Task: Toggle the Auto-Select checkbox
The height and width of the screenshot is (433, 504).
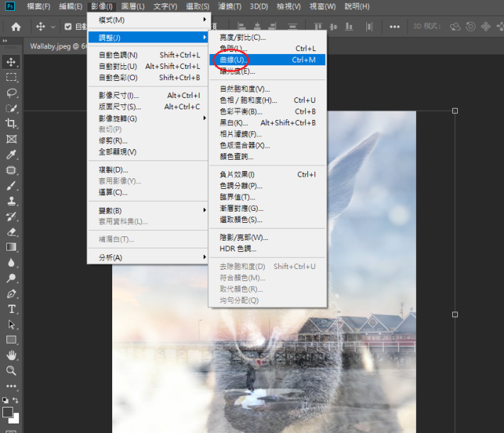Action: point(68,26)
